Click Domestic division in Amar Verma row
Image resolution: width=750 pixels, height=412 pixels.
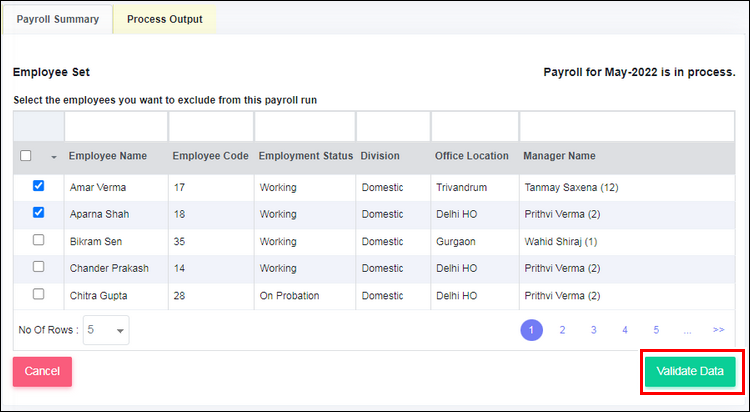(x=393, y=188)
